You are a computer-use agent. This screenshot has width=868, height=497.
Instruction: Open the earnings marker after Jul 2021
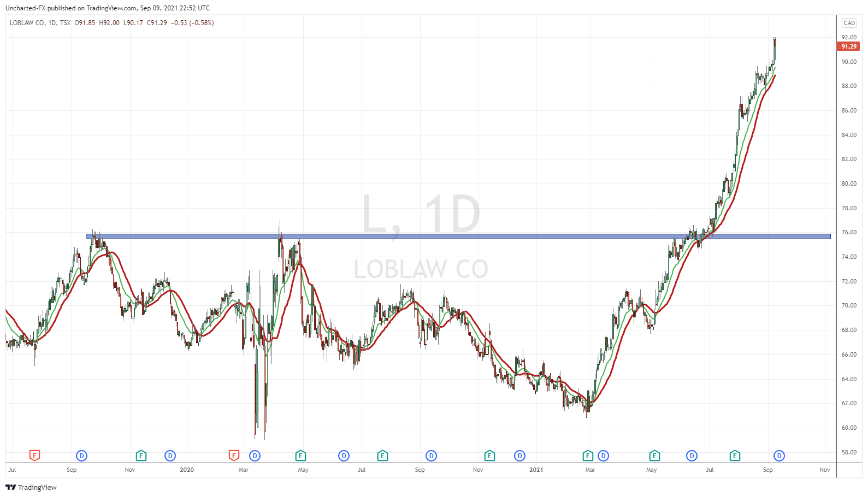(x=735, y=455)
